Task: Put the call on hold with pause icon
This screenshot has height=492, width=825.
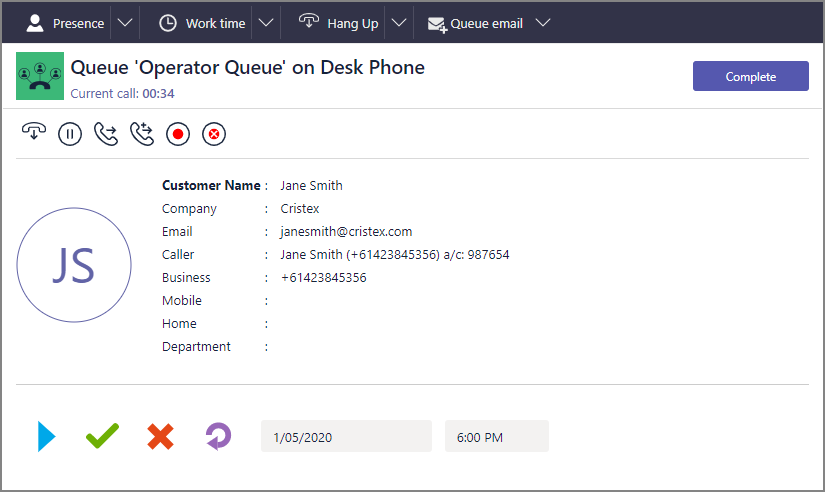Action: [x=70, y=134]
